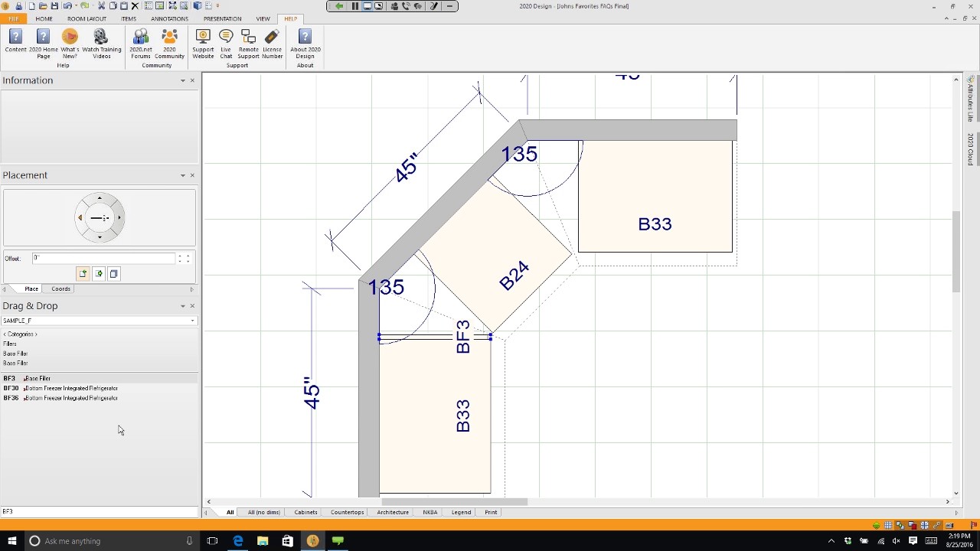Click the placement dial right arrow
The image size is (980, 551).
(x=119, y=218)
